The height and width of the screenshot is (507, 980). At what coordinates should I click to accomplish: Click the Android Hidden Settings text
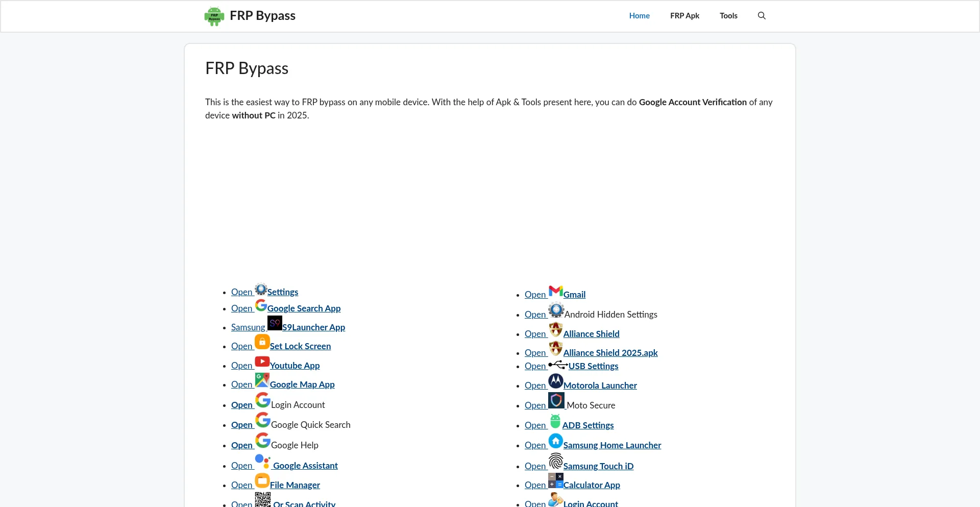coord(611,315)
